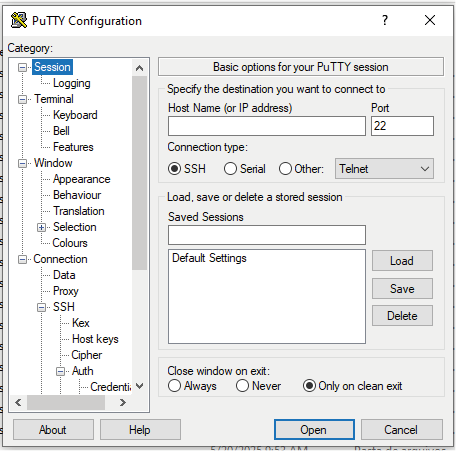Expand the Selection tree node
The image size is (456, 451).
coord(41,227)
